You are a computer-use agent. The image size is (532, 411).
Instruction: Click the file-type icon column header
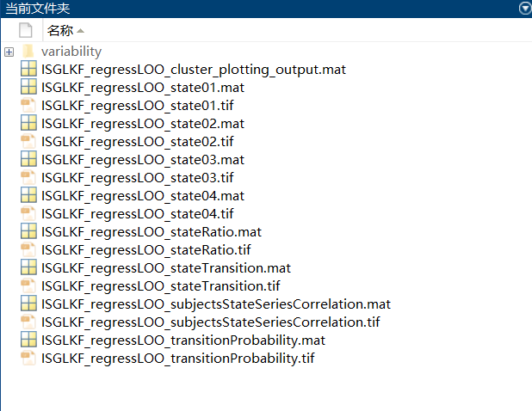(26, 30)
